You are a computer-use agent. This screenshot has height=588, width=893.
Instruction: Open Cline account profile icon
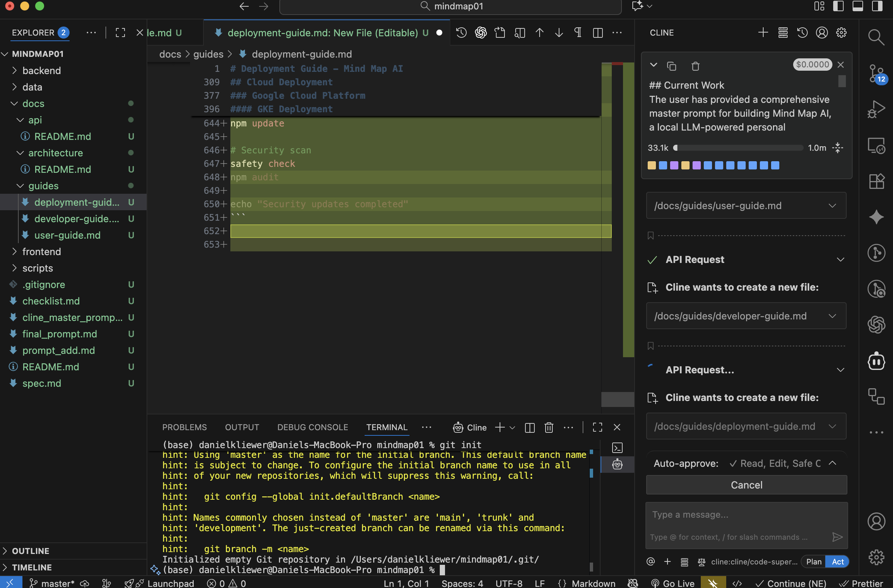[x=821, y=33]
